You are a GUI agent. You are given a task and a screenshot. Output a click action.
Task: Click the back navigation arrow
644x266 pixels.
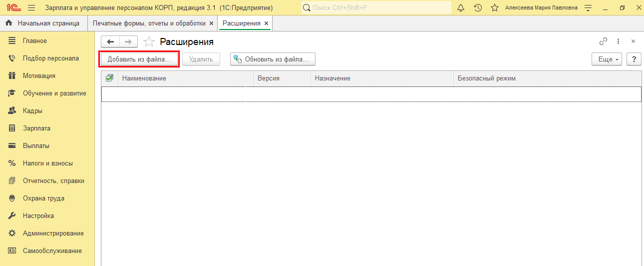(x=110, y=42)
